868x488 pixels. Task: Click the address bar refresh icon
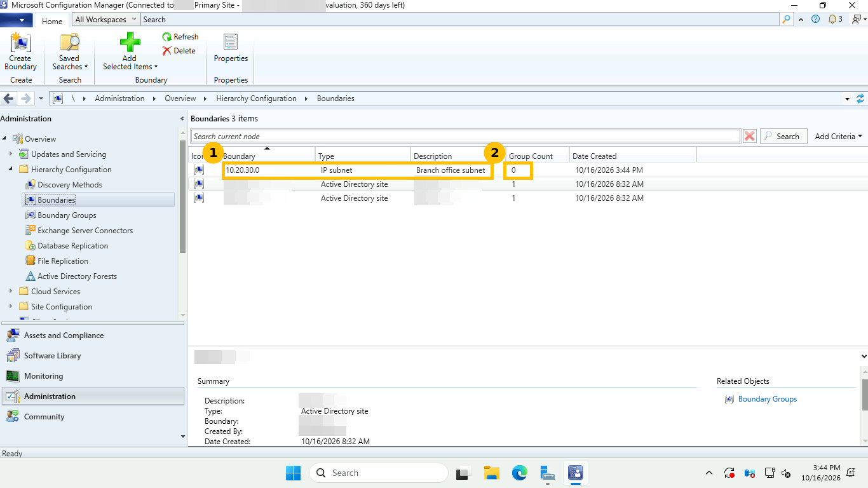click(x=860, y=98)
